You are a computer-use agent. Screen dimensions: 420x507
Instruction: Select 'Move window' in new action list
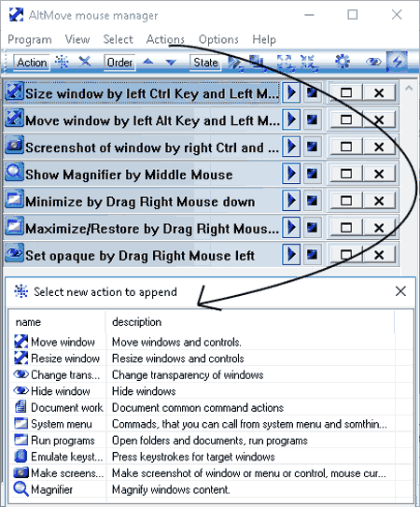pos(63,342)
